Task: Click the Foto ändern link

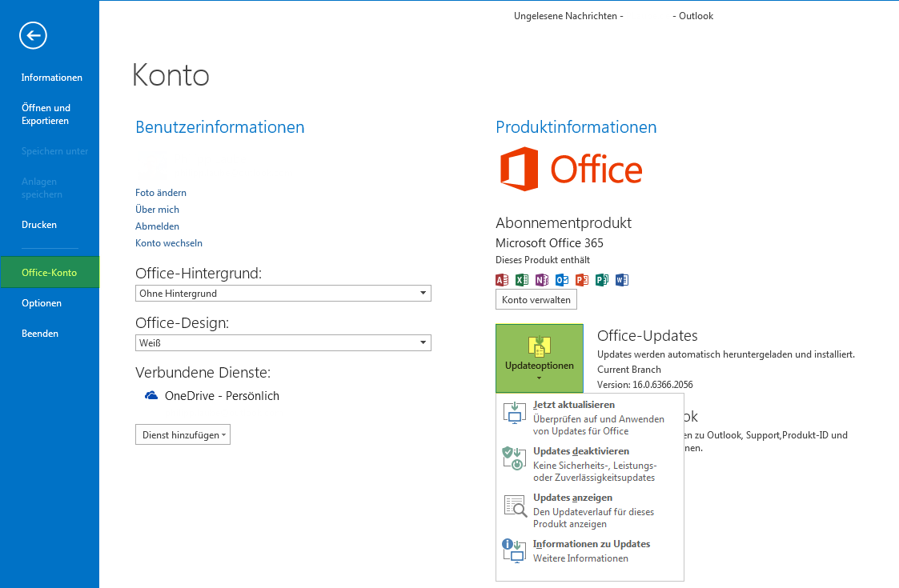Action: [x=161, y=193]
